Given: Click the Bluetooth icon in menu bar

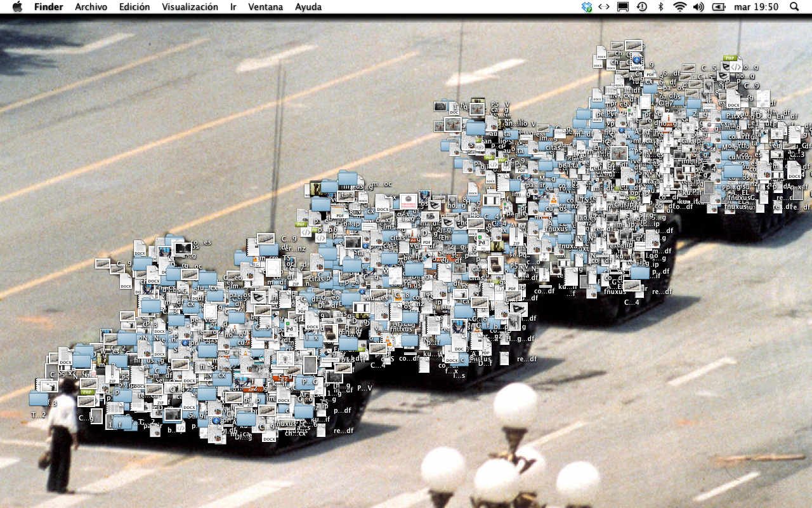Looking at the screenshot, I should (660, 7).
